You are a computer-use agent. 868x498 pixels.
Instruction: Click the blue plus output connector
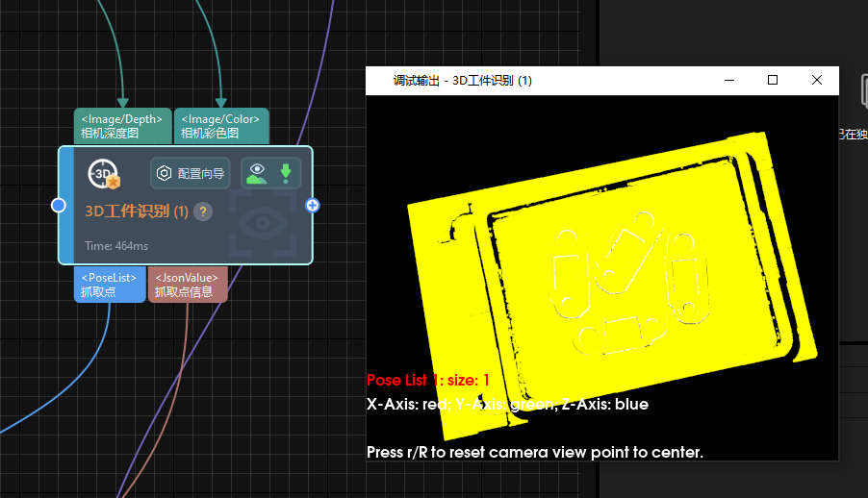pos(312,206)
